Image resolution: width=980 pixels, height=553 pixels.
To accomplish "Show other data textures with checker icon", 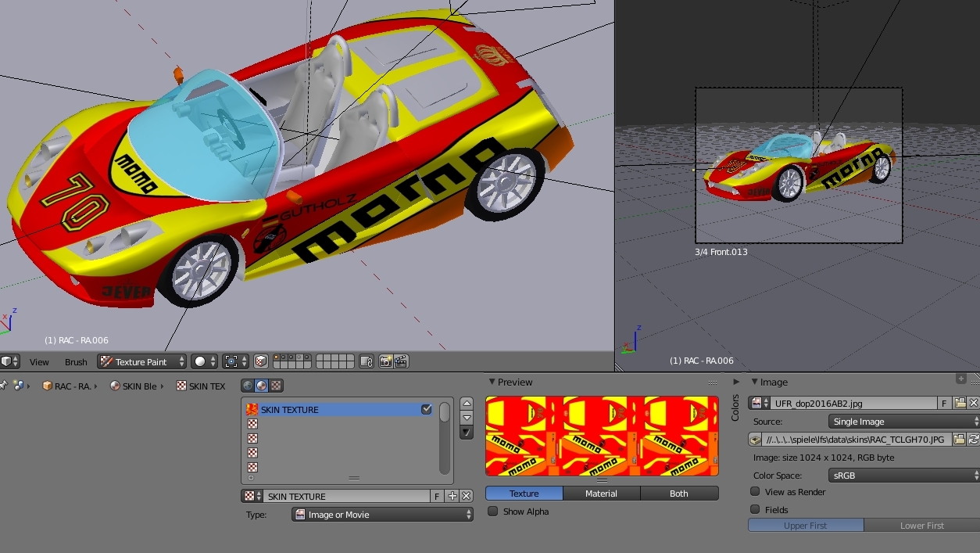I will coord(276,386).
